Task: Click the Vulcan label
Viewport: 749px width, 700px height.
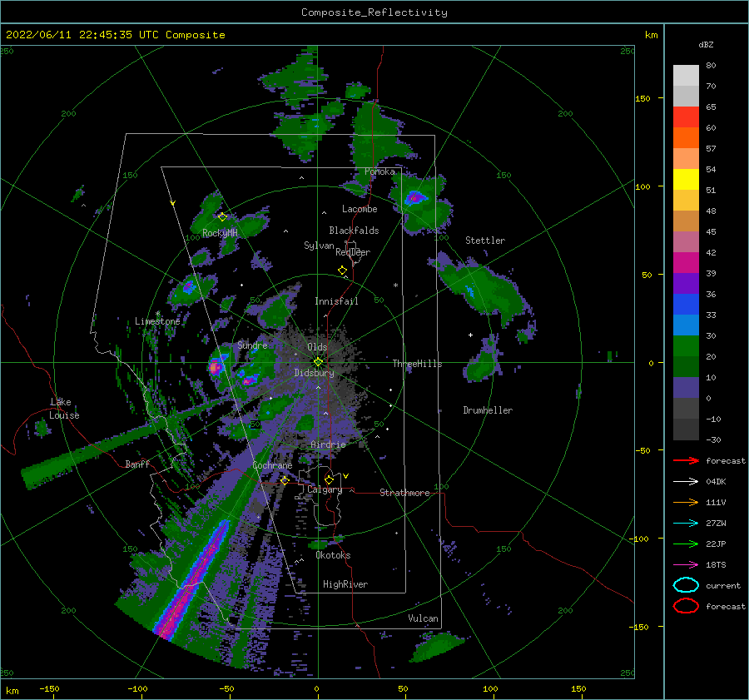Action: tap(423, 618)
